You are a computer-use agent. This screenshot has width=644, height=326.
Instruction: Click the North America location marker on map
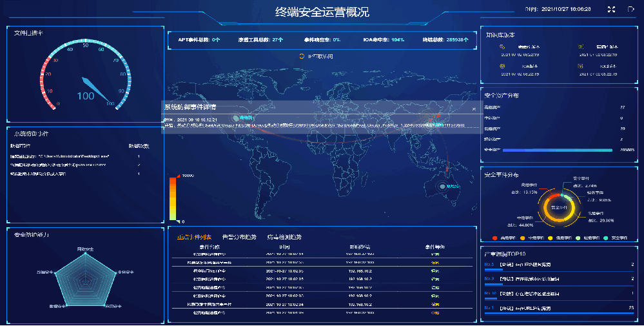pos(235,117)
